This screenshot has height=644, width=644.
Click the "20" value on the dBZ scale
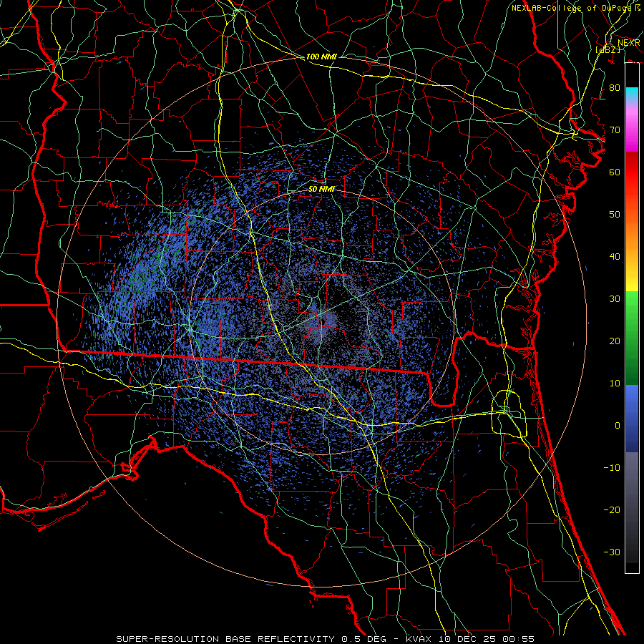click(x=615, y=341)
